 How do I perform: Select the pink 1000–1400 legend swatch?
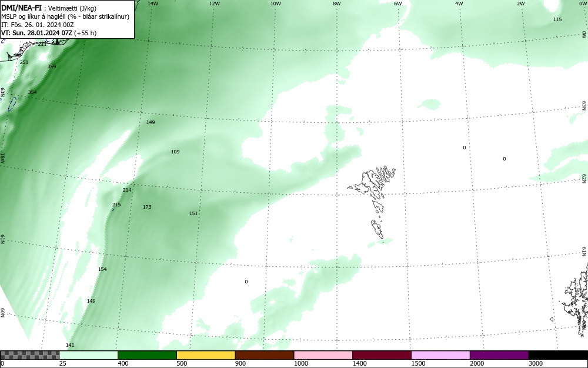click(323, 355)
